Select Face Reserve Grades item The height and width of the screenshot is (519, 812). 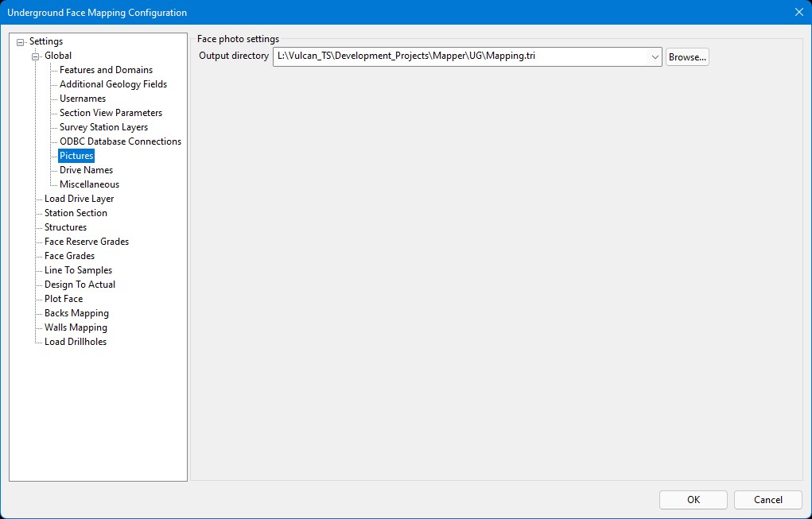pyautogui.click(x=87, y=242)
